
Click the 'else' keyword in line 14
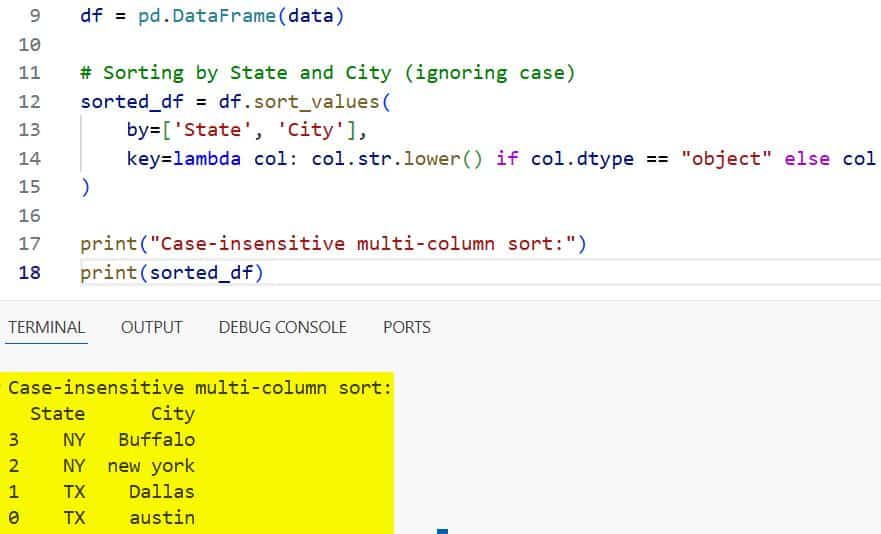(807, 159)
